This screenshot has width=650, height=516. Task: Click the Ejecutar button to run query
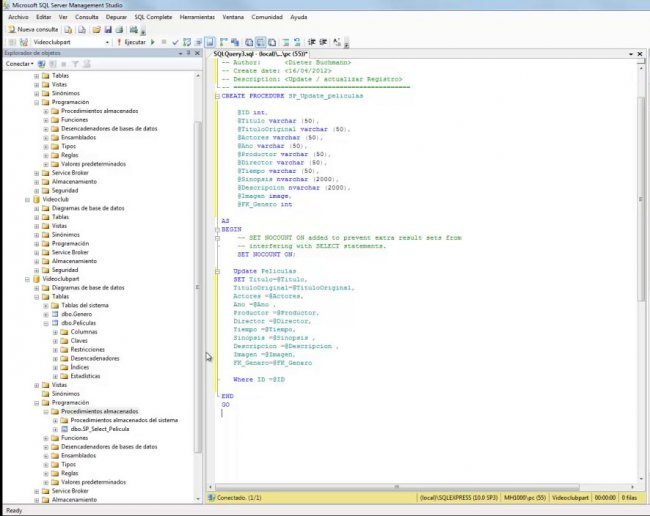(134, 43)
